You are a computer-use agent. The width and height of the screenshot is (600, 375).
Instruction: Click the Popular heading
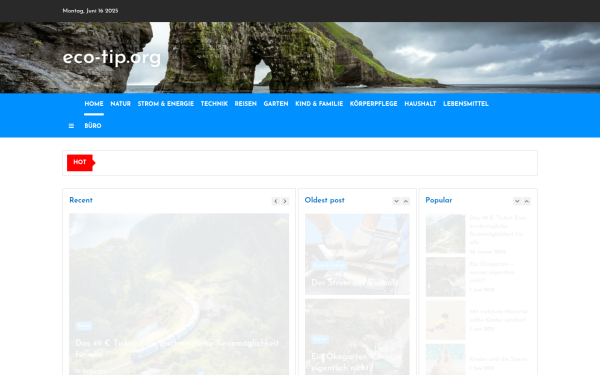(439, 200)
